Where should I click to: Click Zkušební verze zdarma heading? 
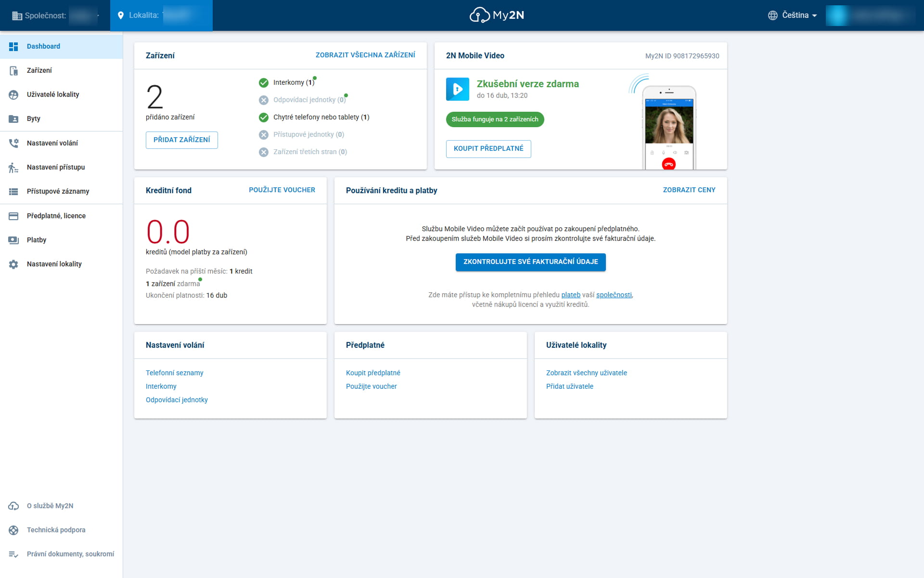click(527, 84)
